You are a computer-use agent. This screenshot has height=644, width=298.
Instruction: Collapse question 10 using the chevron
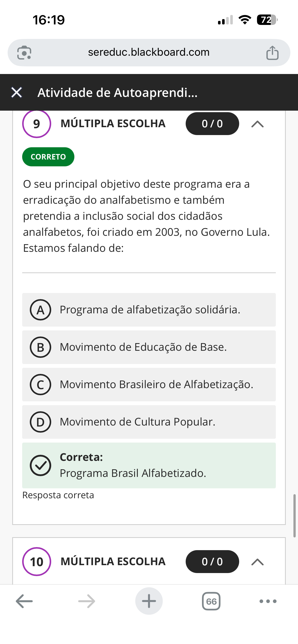click(x=257, y=562)
